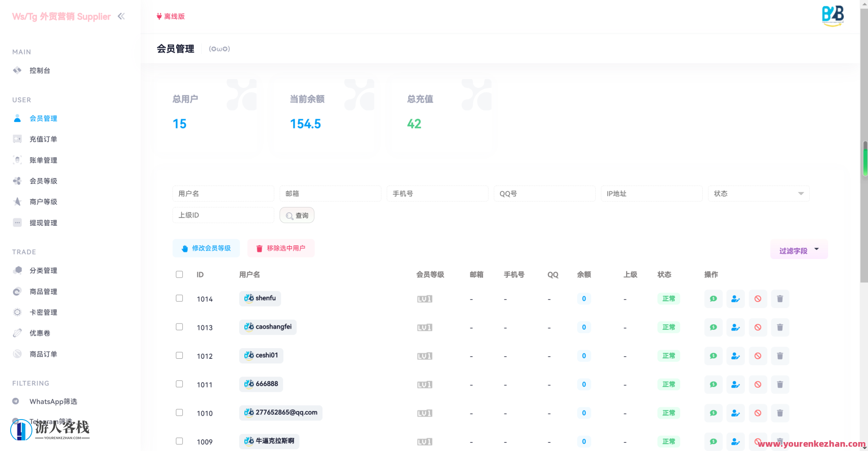Collapse sidebar using double-chevron icon
The image size is (868, 451).
tap(121, 16)
